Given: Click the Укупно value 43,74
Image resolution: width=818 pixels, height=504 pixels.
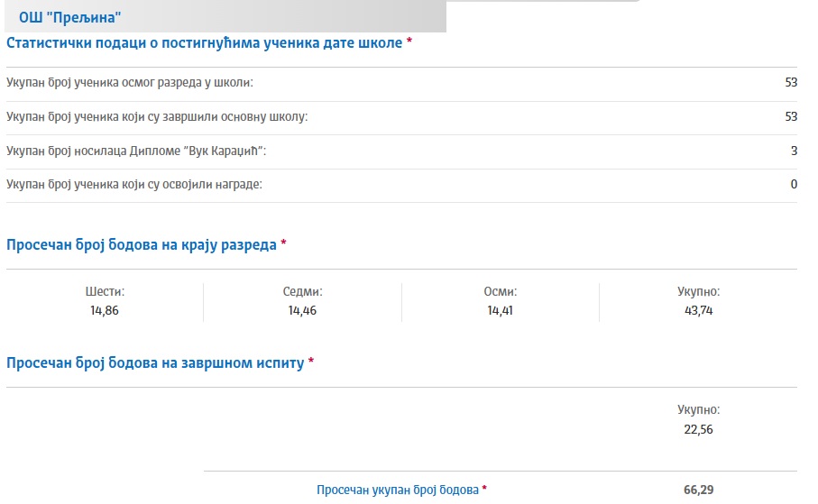Looking at the screenshot, I should [699, 310].
